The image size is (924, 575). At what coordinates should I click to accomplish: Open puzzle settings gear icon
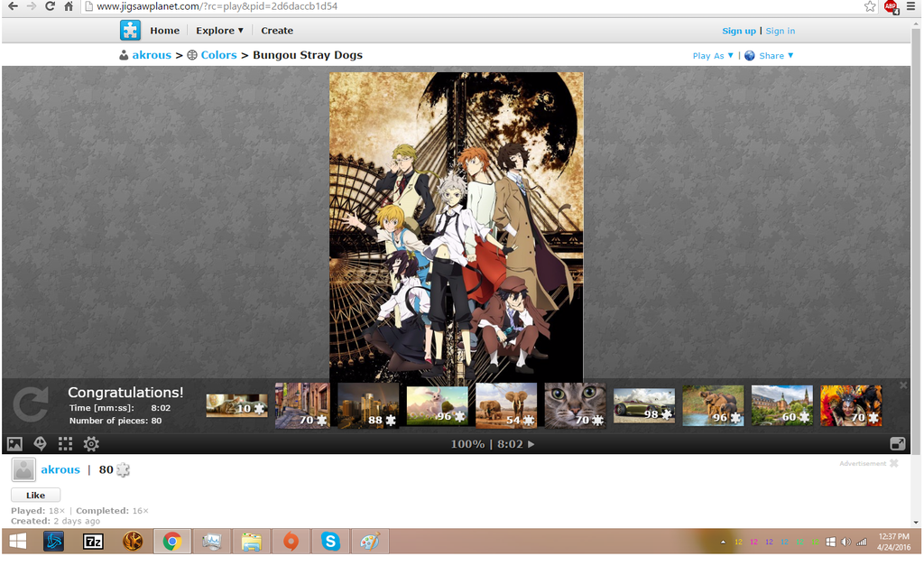[x=91, y=443]
